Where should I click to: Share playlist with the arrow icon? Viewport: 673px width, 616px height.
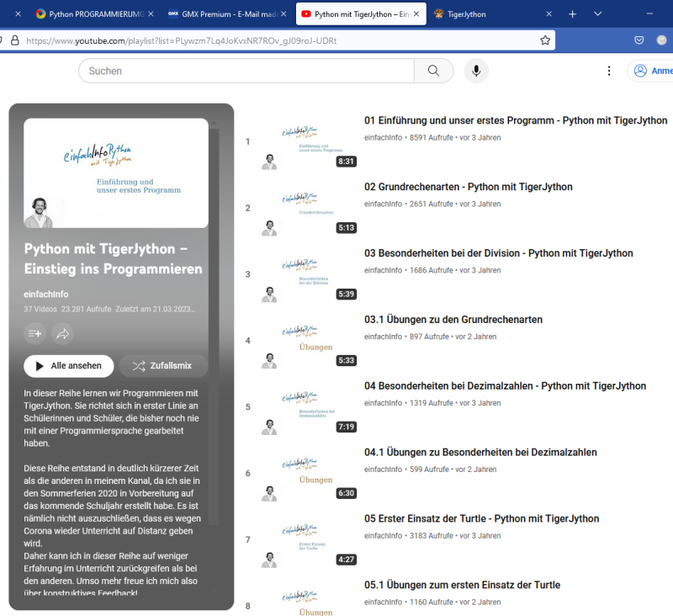point(62,333)
